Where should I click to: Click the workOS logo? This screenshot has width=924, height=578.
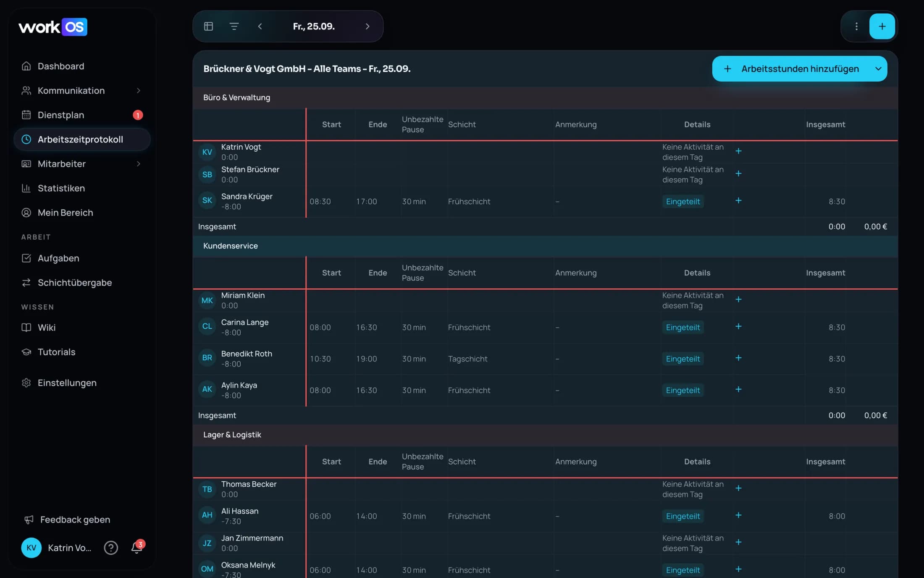coord(53,27)
